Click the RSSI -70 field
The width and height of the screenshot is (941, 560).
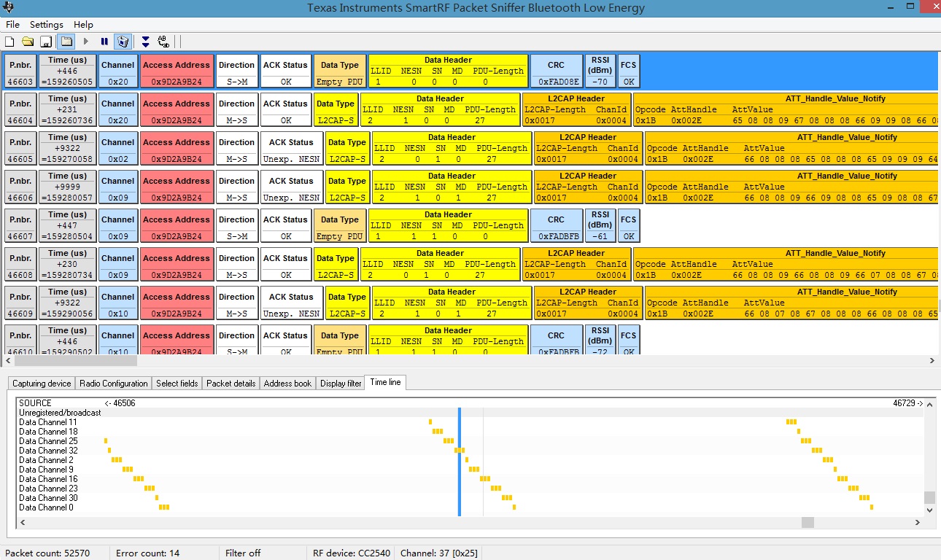tap(600, 71)
